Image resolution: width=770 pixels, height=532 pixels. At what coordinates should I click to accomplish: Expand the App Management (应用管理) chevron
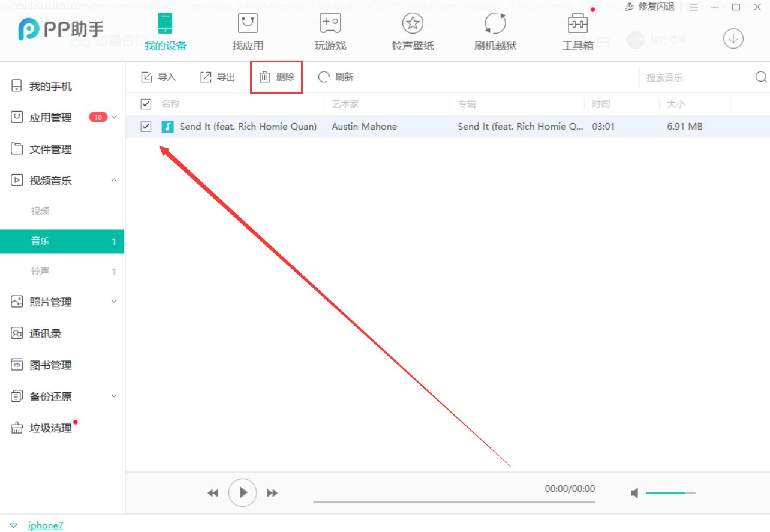114,117
